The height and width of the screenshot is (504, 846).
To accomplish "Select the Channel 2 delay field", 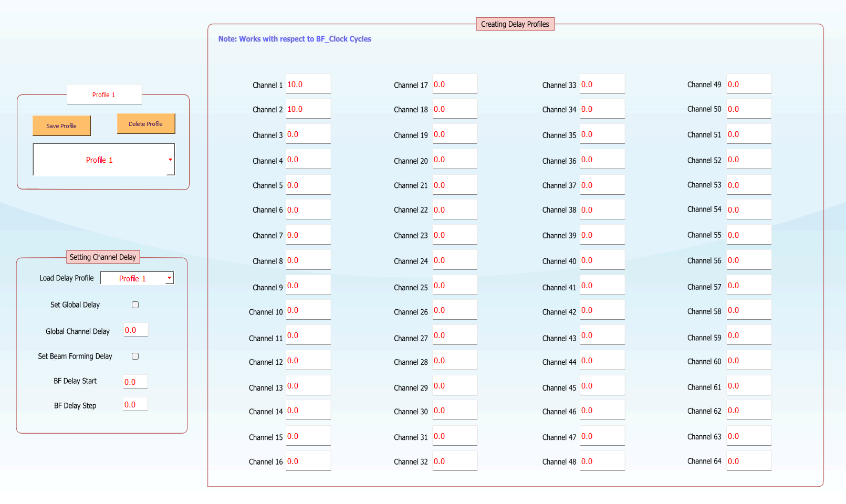I will point(308,108).
